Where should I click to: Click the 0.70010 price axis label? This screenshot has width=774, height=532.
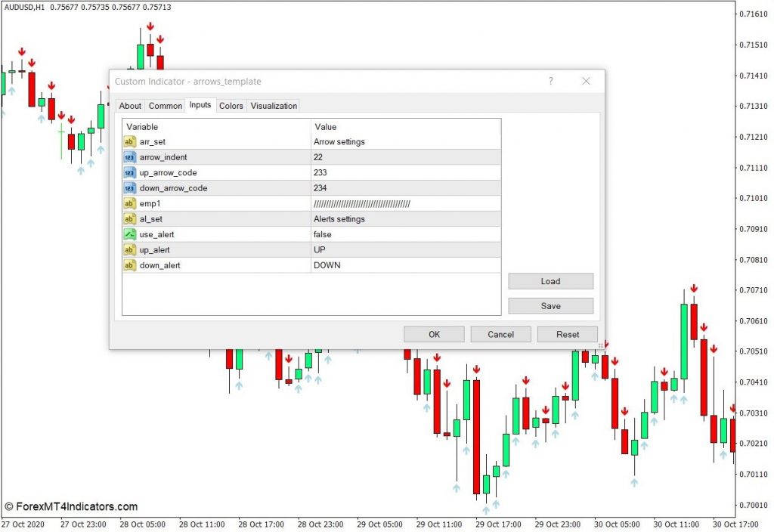754,505
